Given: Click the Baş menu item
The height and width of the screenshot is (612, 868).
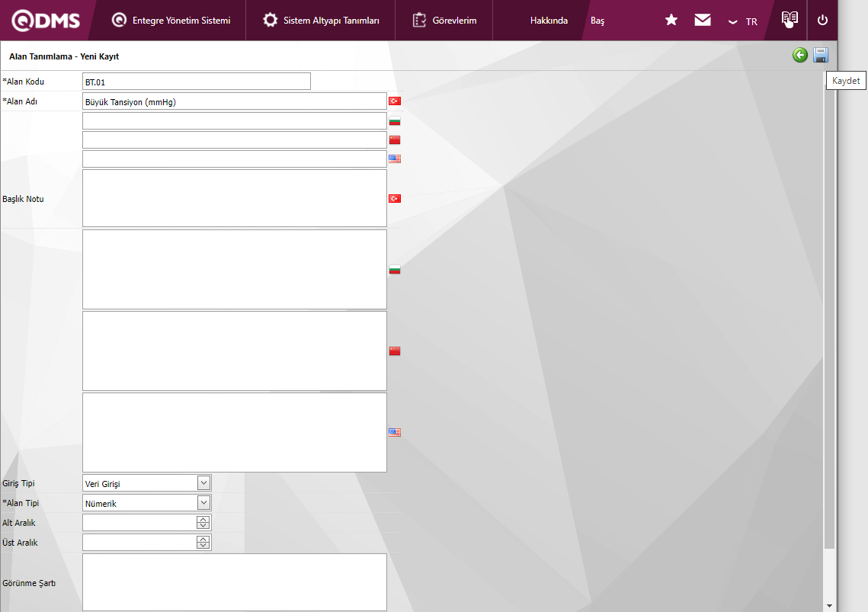Looking at the screenshot, I should tap(597, 21).
